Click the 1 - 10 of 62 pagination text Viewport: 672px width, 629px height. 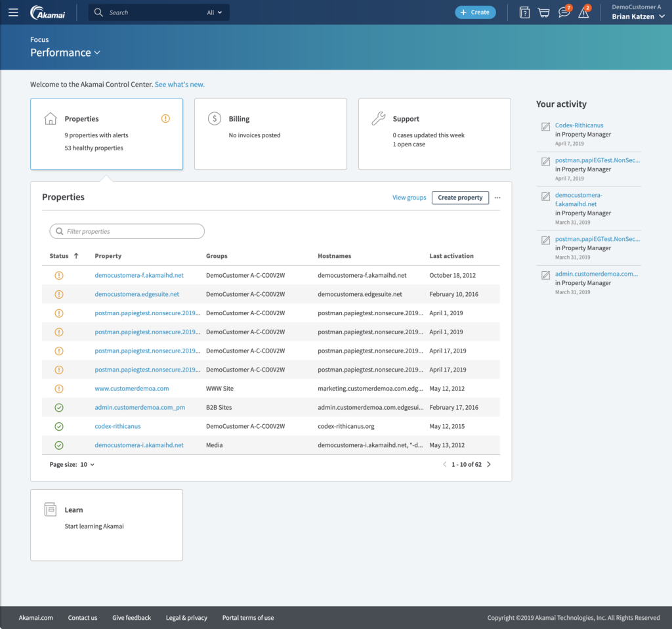pos(467,464)
